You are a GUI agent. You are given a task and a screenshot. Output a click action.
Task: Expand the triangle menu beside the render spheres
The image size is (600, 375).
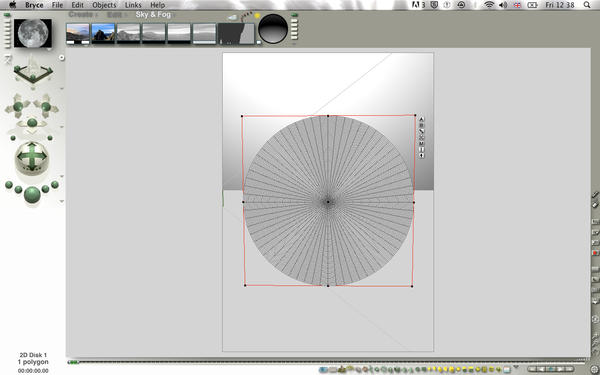coord(62,201)
